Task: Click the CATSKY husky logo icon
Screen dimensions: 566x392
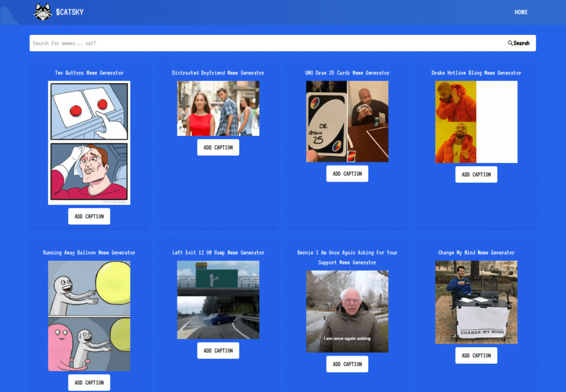Action: tap(43, 12)
